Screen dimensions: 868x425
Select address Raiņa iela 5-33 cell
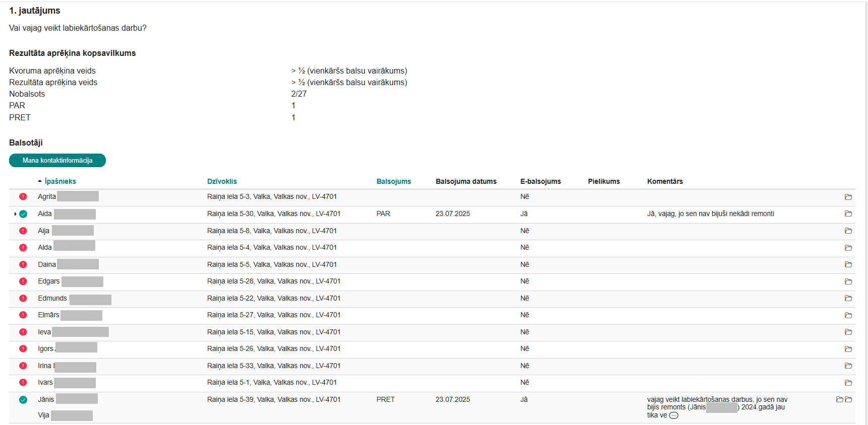[274, 366]
